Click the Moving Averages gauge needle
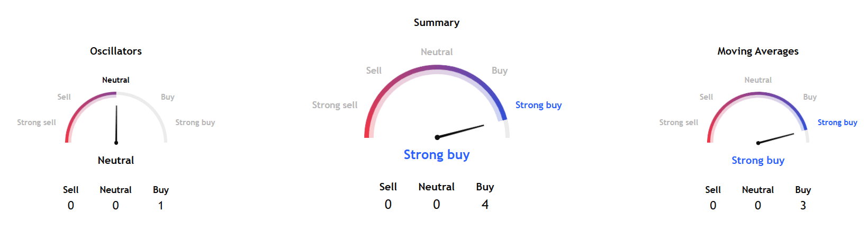Viewport: 868px width, 228px height. [776, 138]
